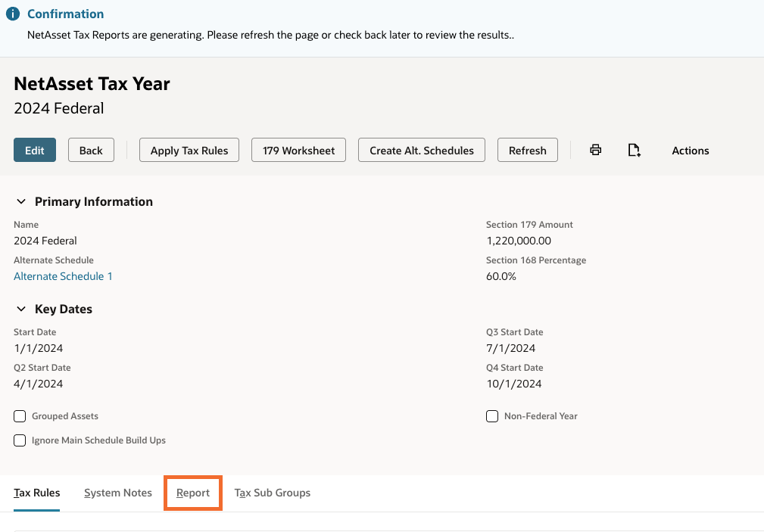Click the print icon

point(596,150)
